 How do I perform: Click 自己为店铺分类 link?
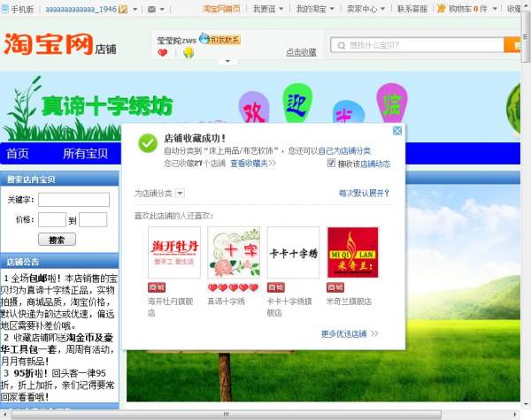tap(344, 151)
